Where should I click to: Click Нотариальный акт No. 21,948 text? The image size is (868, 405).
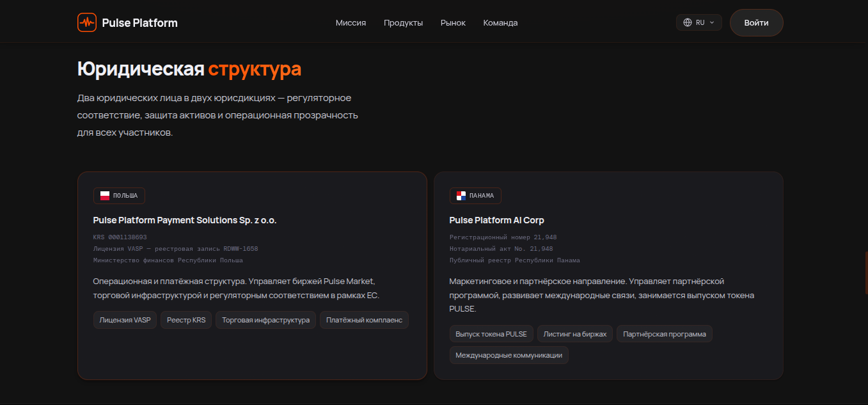pos(501,249)
